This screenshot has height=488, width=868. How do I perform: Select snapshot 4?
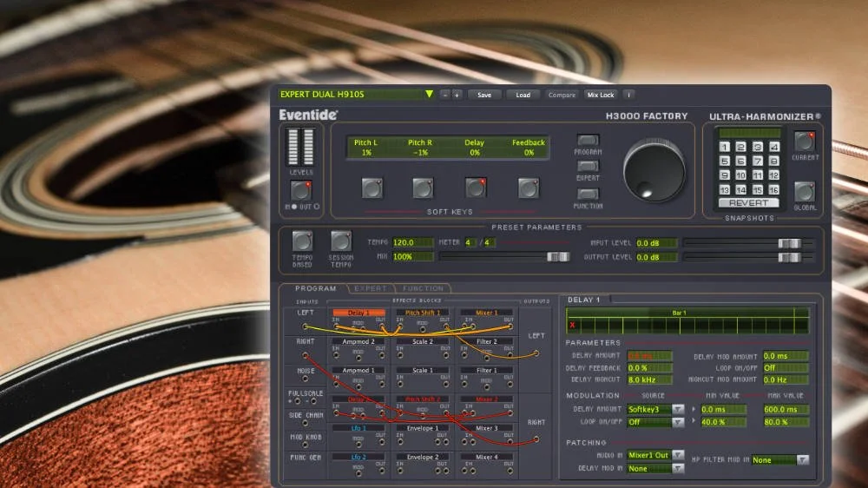coord(774,147)
